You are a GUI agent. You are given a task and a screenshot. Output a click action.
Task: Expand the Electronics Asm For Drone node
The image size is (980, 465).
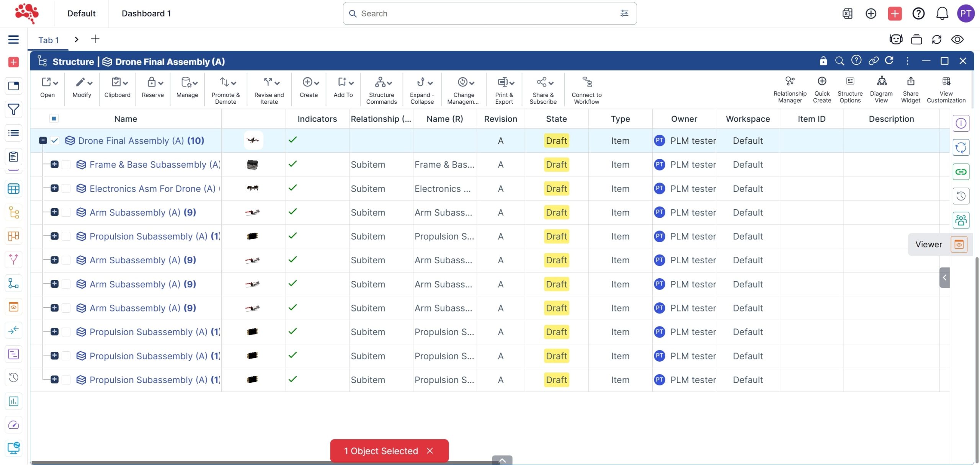click(54, 188)
